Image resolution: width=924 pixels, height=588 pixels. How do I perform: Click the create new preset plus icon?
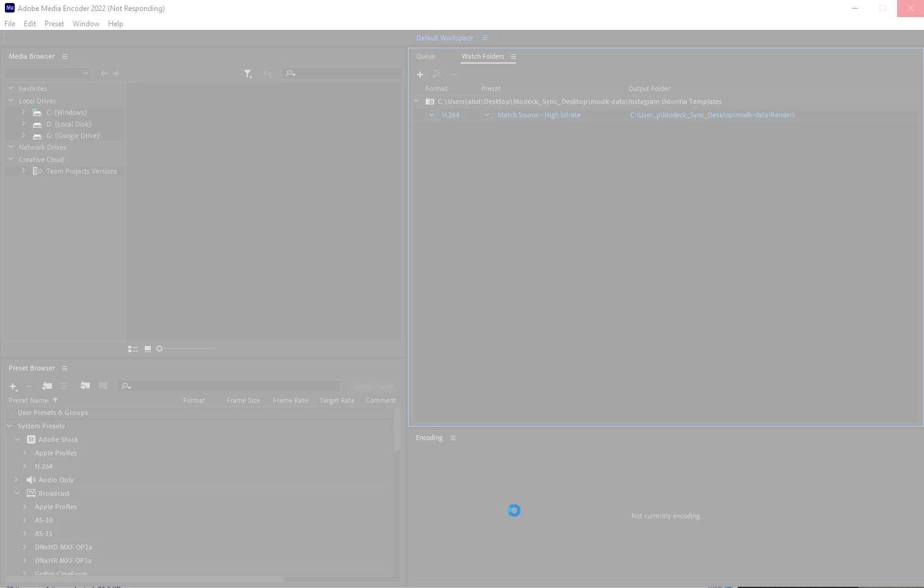click(13, 386)
